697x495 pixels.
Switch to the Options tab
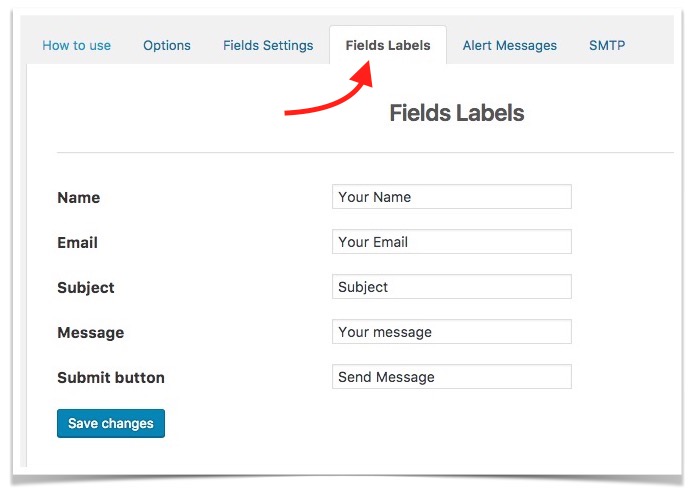(166, 45)
